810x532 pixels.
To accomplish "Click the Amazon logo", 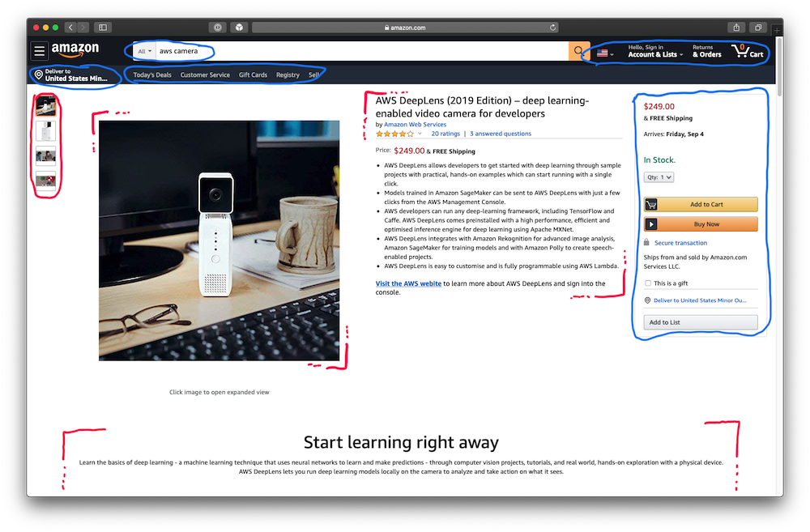I will [75, 49].
